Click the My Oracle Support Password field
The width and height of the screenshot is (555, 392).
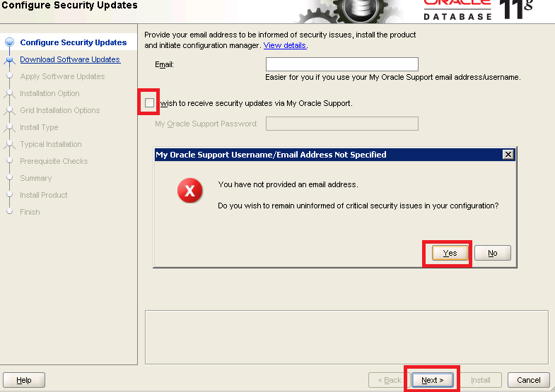pos(342,124)
